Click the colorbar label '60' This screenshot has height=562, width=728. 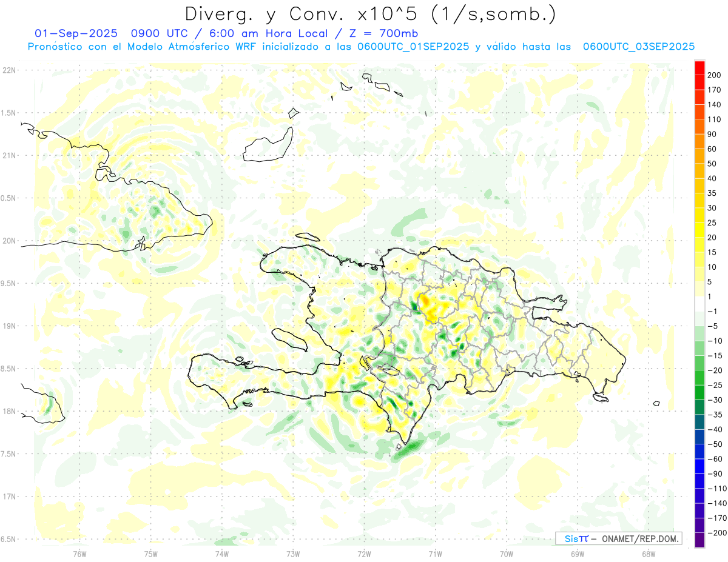[x=713, y=149]
